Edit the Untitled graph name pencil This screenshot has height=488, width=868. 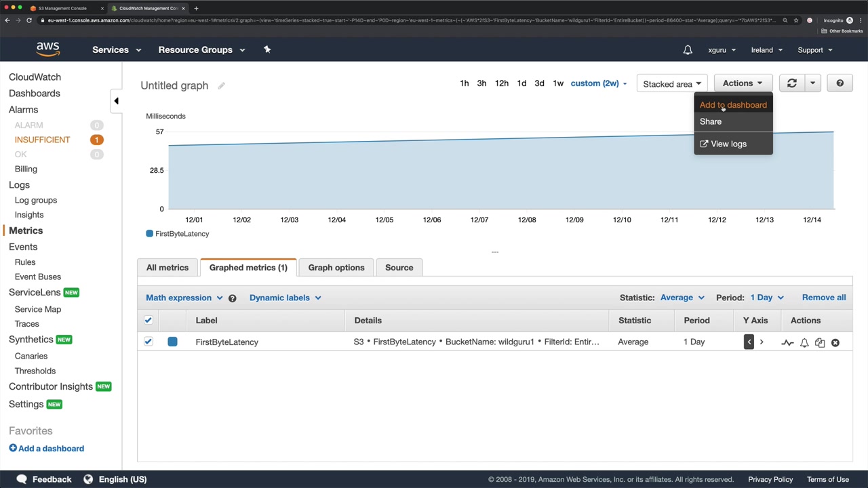tap(221, 85)
